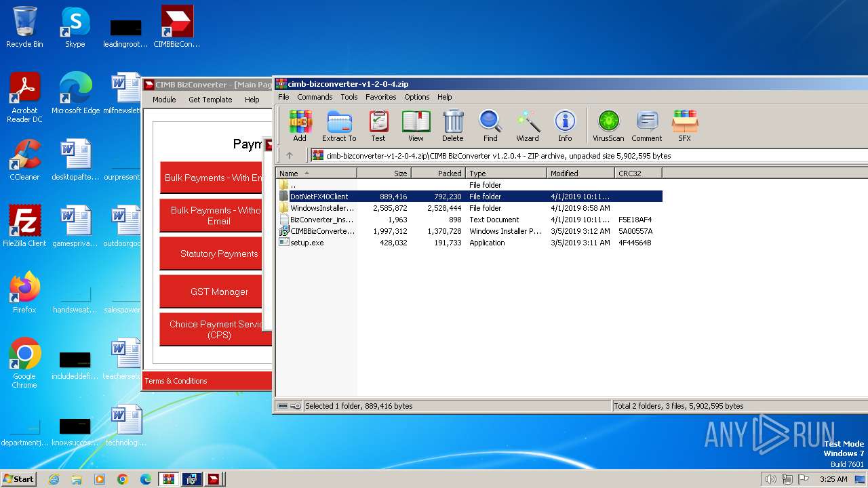
Task: Open gamespriva Word document on desktop
Action: point(75,226)
